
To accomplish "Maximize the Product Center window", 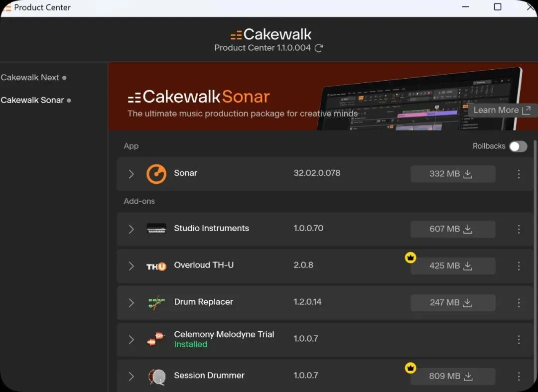I will point(498,7).
